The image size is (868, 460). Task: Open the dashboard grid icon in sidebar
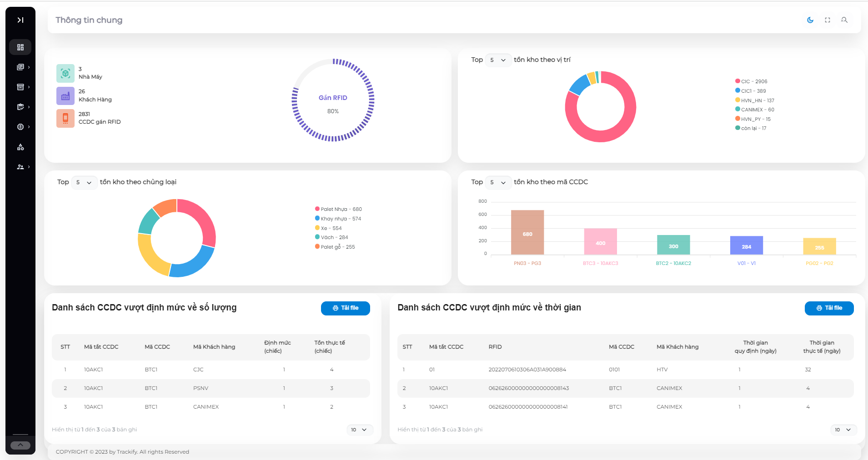(x=20, y=47)
